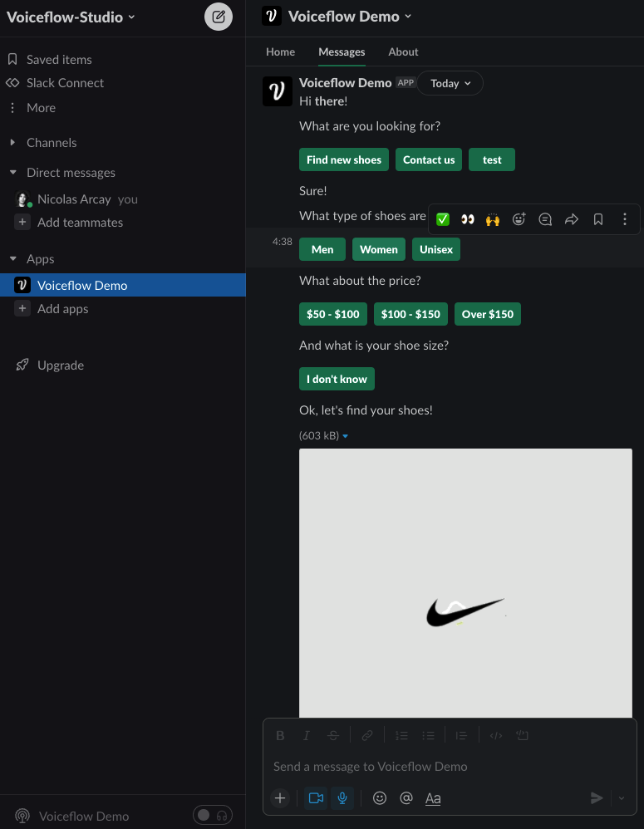Screen dimensions: 644x829
Task: Click the insert link icon in composer
Action: click(367, 735)
